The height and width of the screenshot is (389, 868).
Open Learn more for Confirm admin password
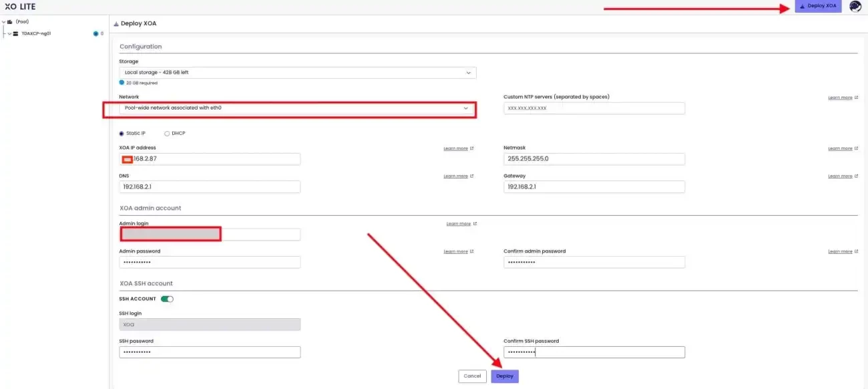click(x=843, y=251)
